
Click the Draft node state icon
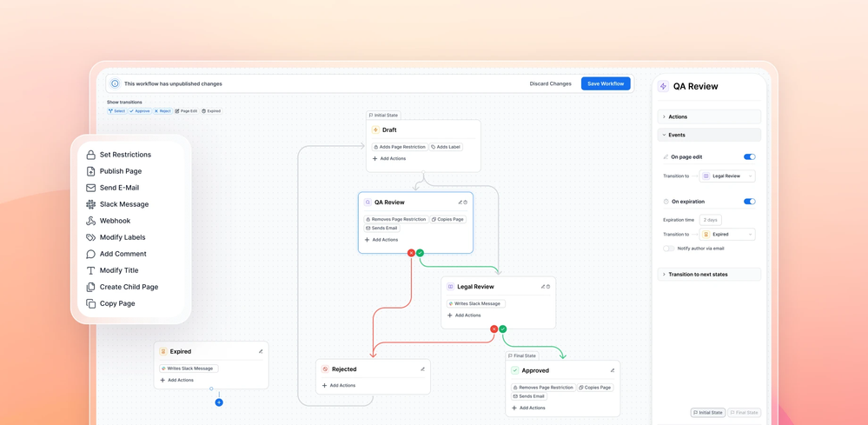tap(375, 130)
